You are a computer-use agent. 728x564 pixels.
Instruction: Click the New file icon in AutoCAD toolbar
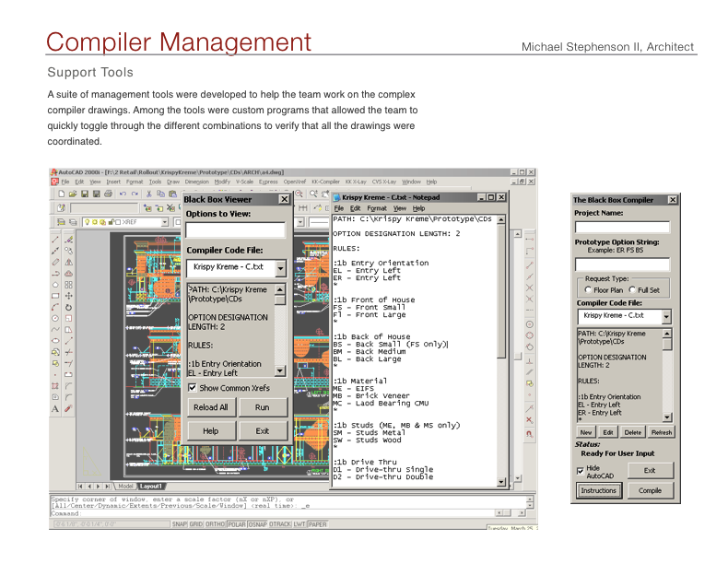[61, 194]
